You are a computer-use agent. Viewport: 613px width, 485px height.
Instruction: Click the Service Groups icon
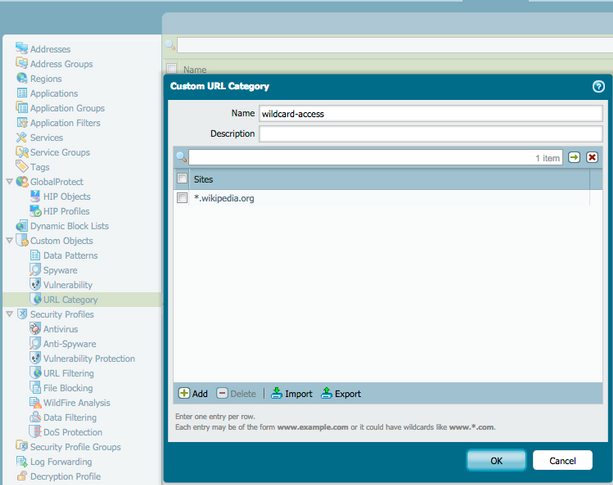point(22,152)
